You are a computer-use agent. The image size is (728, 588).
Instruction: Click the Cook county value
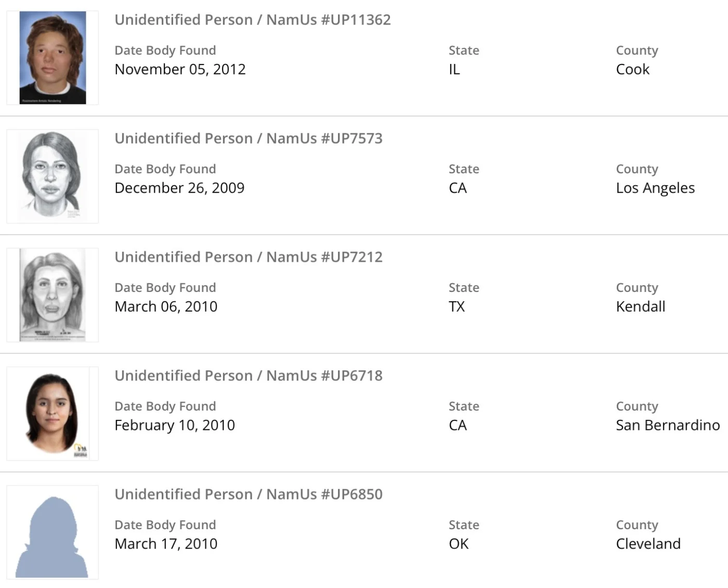(x=632, y=69)
